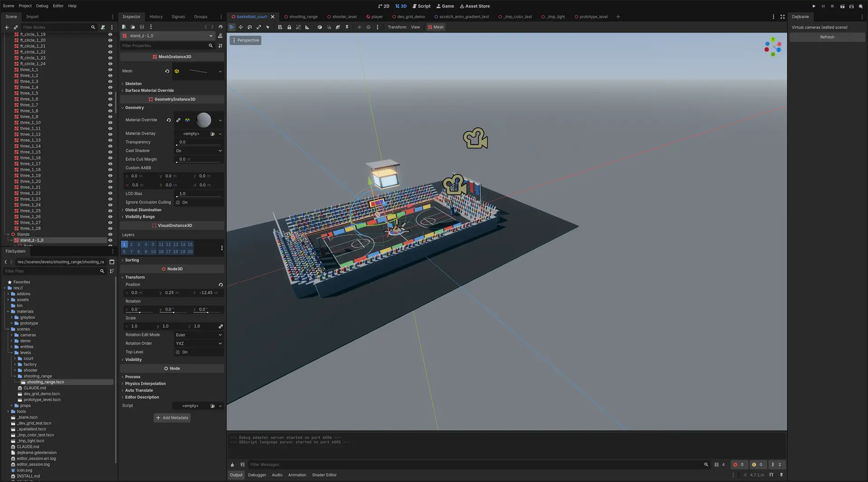Hide the three_1_1 node
This screenshot has width=868, height=482.
click(x=110, y=70)
